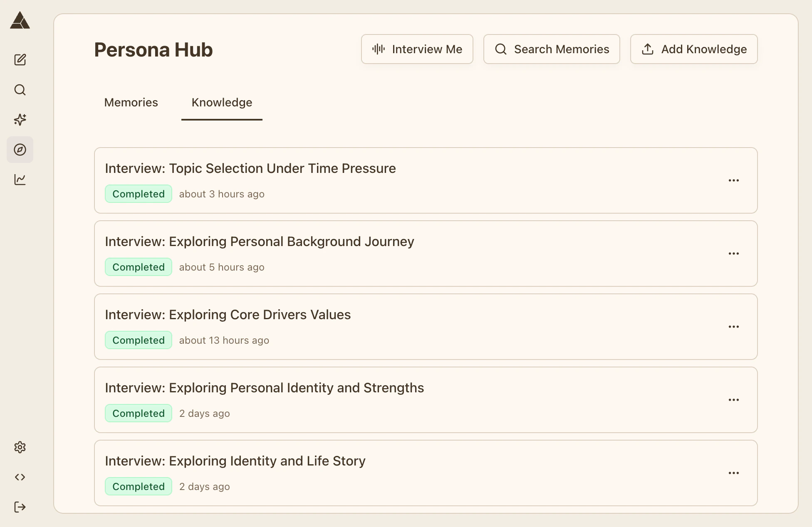Open ellipsis menu for Identity and Life Story

(x=733, y=473)
